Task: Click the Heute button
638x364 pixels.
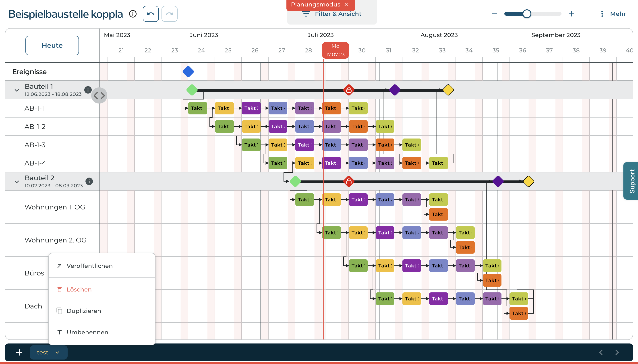Action: (x=52, y=45)
